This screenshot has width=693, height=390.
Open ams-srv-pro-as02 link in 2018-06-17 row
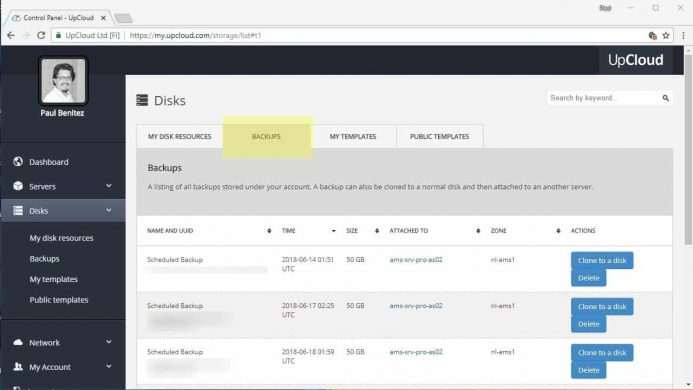(x=416, y=306)
